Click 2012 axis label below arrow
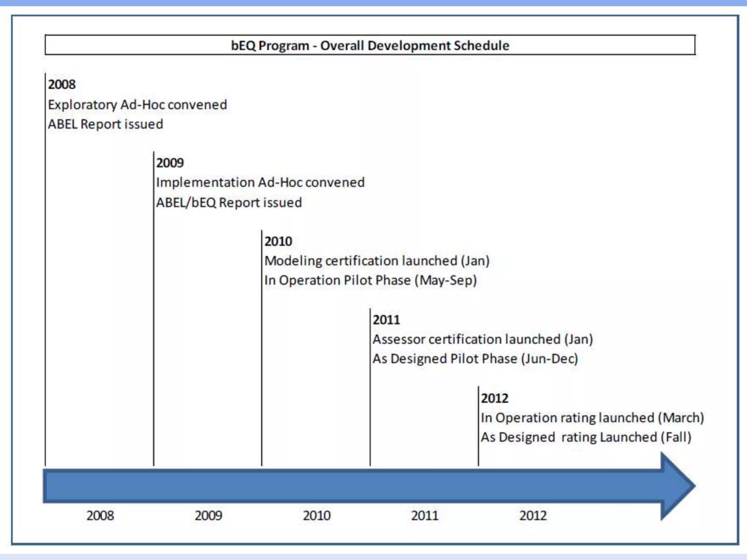 point(533,516)
